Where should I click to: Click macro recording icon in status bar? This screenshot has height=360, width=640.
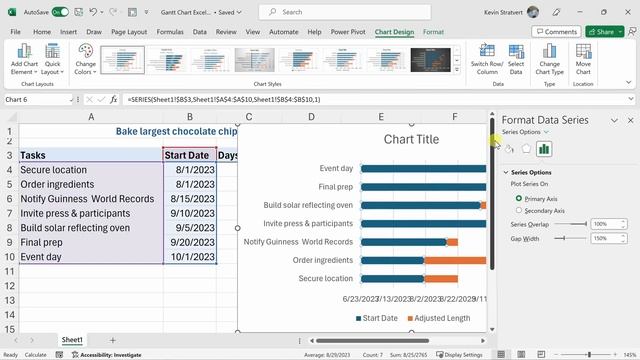(x=59, y=355)
